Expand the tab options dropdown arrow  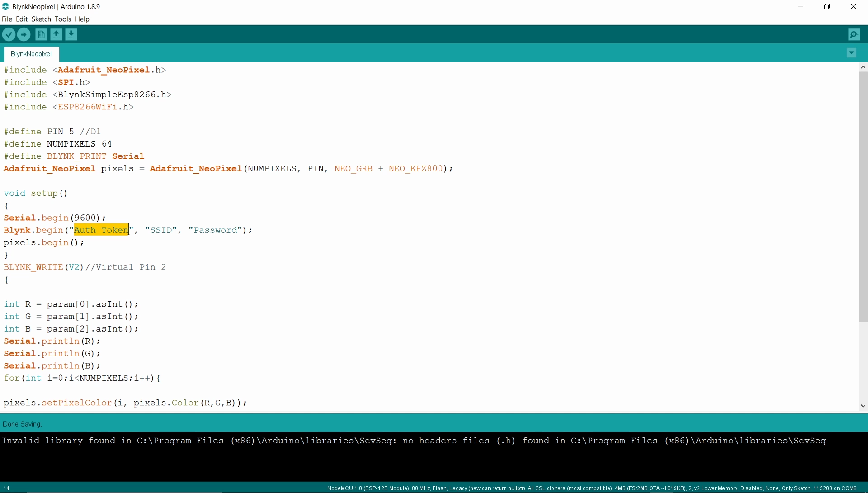[x=851, y=53]
